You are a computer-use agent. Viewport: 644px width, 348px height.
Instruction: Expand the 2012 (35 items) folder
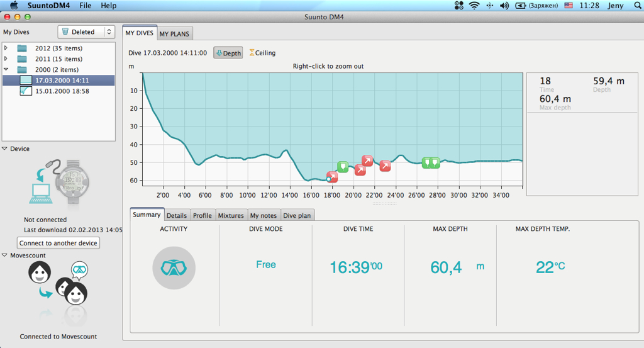click(x=6, y=48)
